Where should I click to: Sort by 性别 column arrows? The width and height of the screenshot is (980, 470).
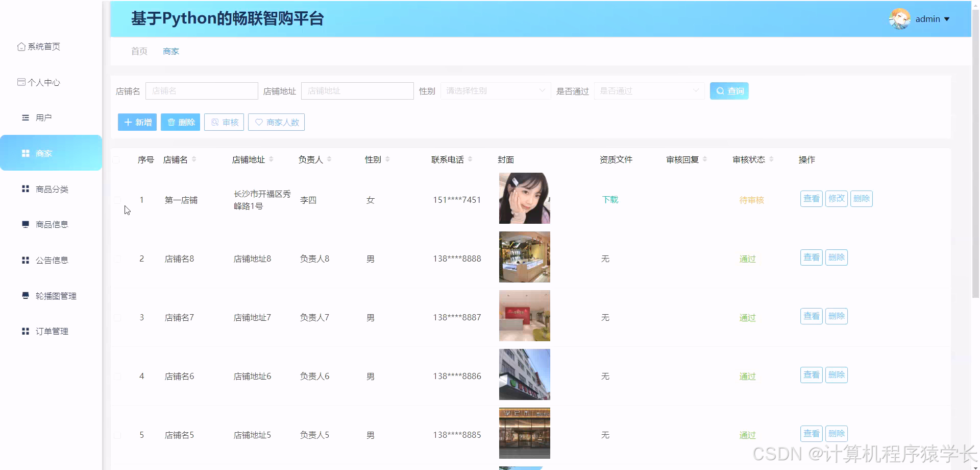pos(387,159)
